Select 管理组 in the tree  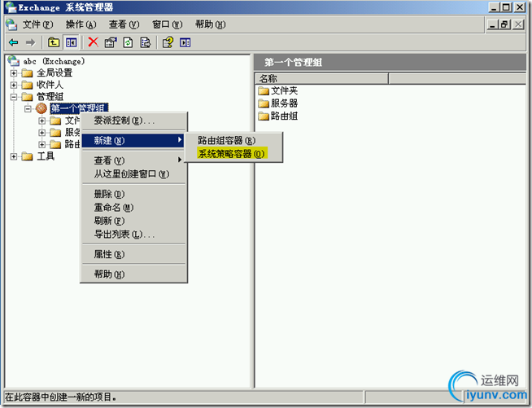[50, 96]
